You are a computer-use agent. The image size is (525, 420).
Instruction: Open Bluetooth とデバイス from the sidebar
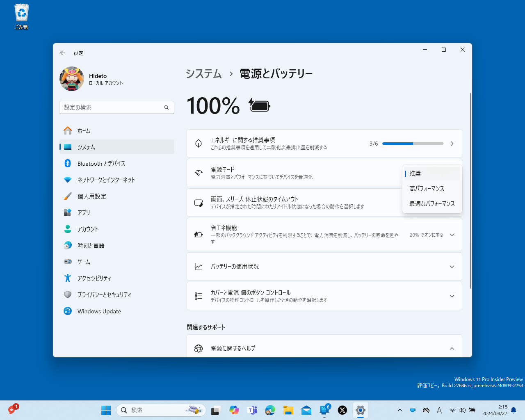click(x=68, y=163)
